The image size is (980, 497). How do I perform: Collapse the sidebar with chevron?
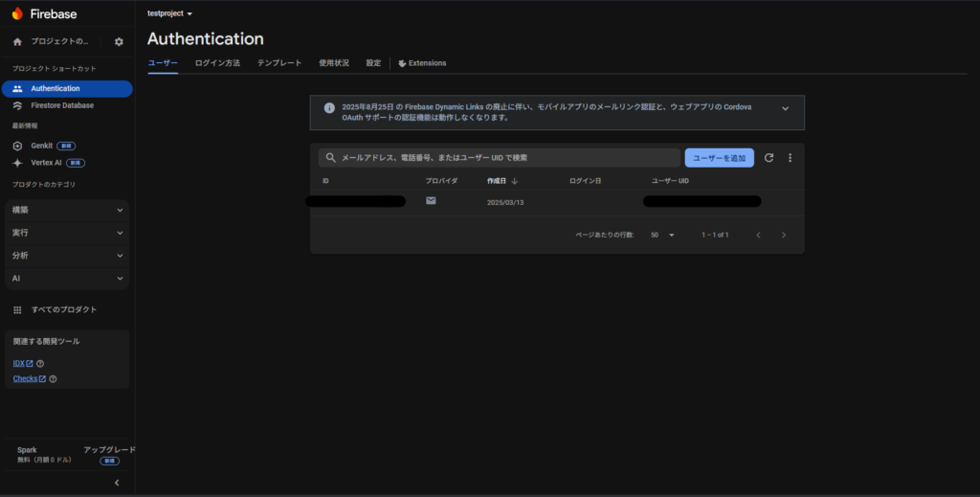(117, 483)
